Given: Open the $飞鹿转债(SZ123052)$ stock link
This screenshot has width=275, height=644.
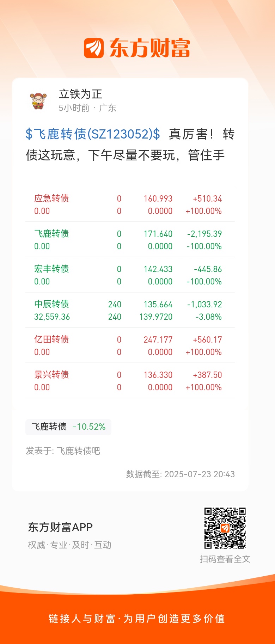Looking at the screenshot, I should point(93,134).
